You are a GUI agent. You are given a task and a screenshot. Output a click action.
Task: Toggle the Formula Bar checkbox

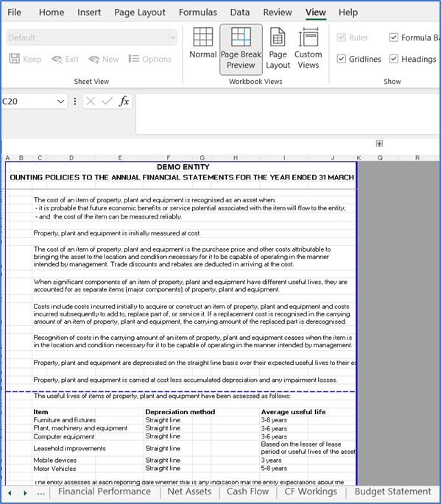394,38
